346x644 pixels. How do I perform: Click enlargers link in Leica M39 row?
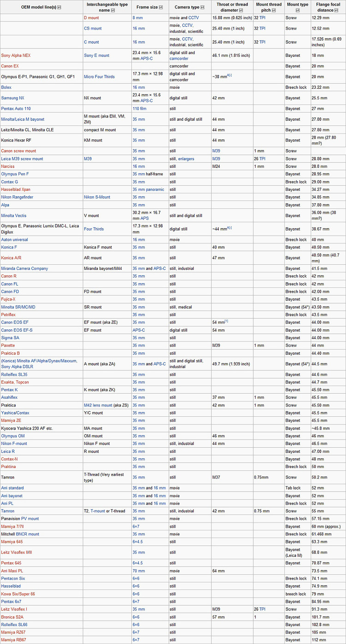186,158
